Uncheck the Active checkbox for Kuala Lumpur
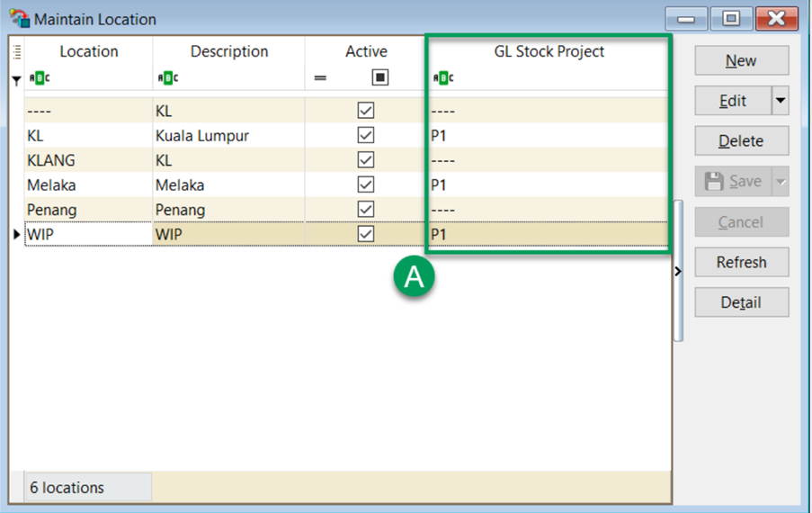812x513 pixels. [x=366, y=136]
